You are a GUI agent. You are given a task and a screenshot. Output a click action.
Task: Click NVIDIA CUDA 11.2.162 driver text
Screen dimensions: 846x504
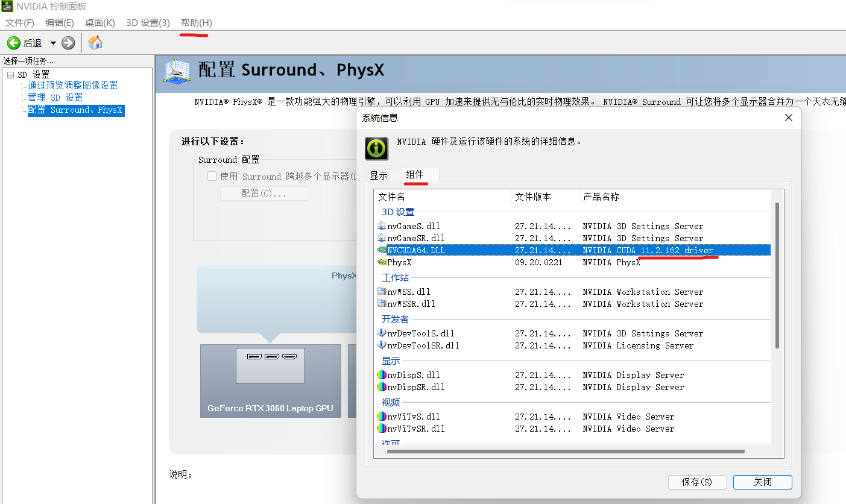coord(648,250)
